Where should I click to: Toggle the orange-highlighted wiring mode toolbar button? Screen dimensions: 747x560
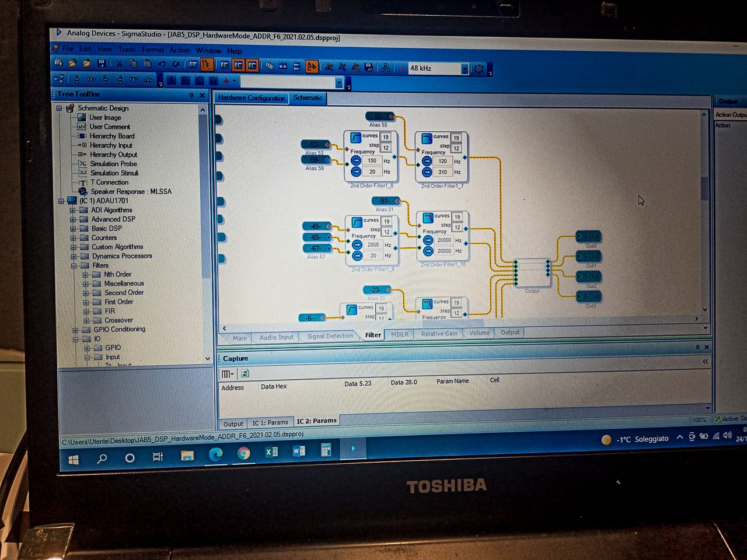[x=206, y=65]
